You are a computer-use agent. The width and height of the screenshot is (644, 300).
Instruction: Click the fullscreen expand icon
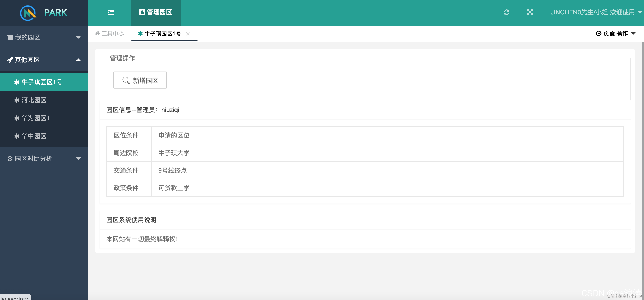530,12
